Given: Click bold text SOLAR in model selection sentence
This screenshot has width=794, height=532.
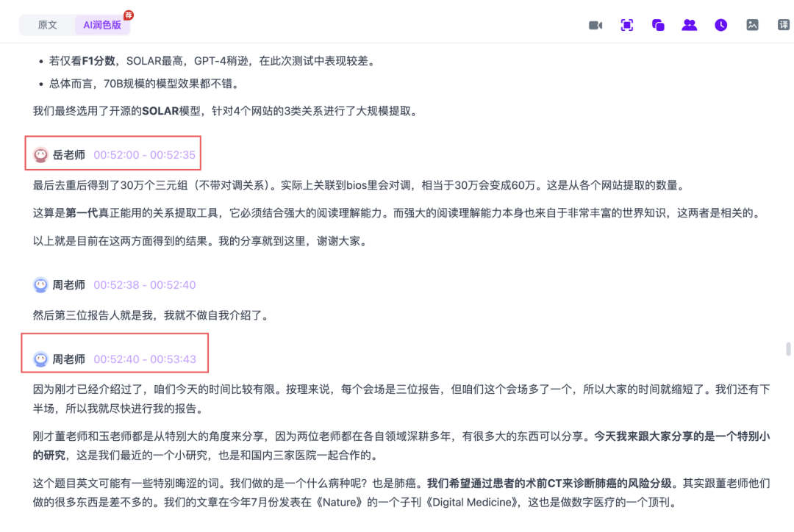Looking at the screenshot, I should tap(160, 111).
